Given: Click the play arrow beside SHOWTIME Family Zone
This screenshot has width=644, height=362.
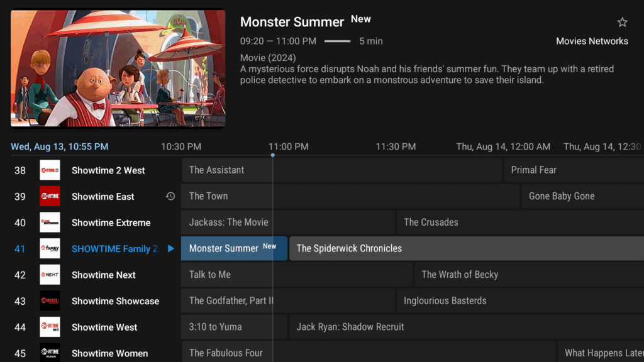Looking at the screenshot, I should pos(171,248).
